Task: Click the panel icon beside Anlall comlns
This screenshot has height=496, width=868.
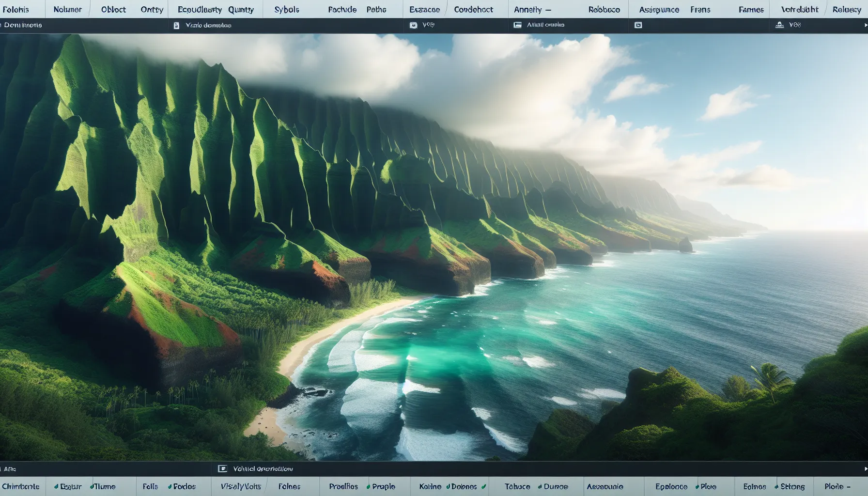Action: pyautogui.click(x=517, y=25)
